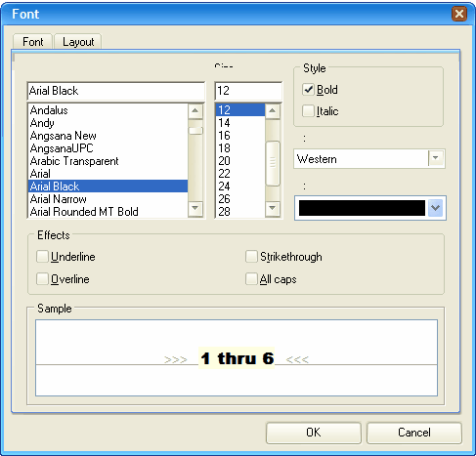Select the Font tab
Image resolution: width=476 pixels, height=456 pixels.
32,42
